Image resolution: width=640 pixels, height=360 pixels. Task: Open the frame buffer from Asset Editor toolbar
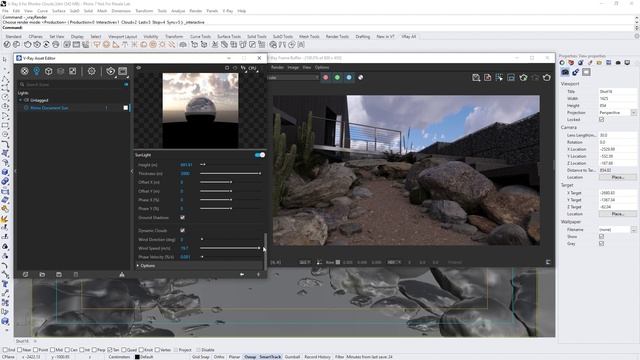(122, 71)
